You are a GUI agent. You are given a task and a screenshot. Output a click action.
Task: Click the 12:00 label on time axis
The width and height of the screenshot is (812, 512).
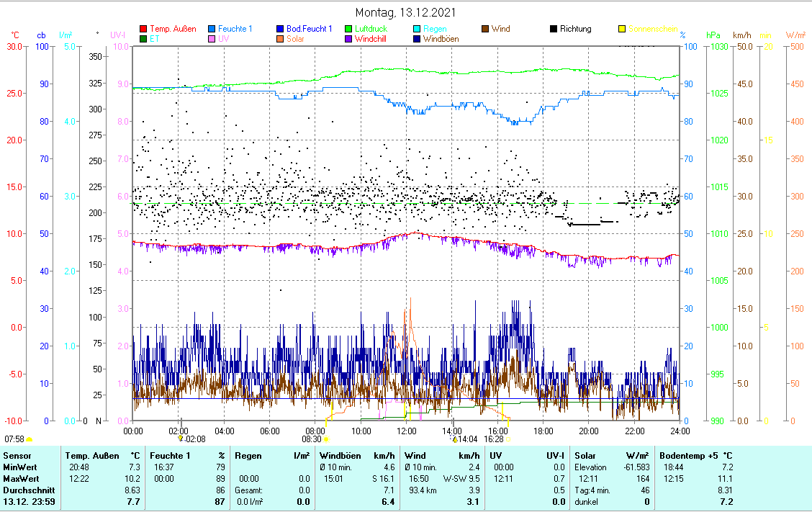coord(406,431)
